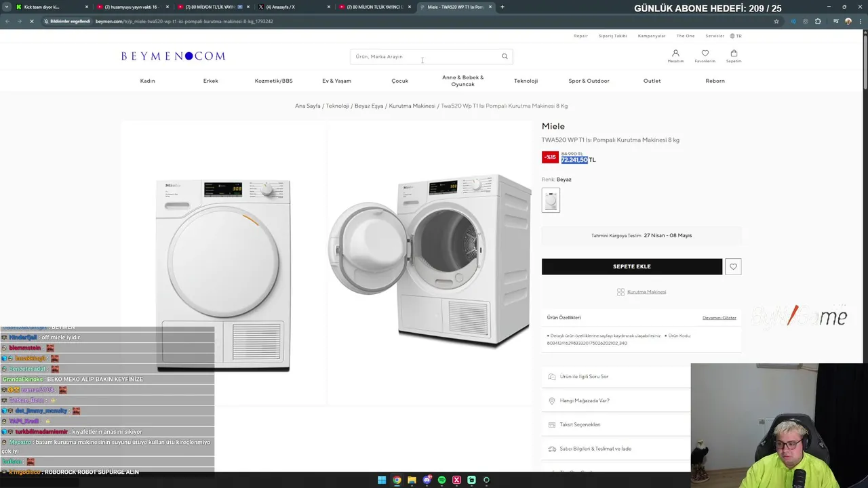Click the globe TR language selector
868x488 pixels.
click(736, 36)
